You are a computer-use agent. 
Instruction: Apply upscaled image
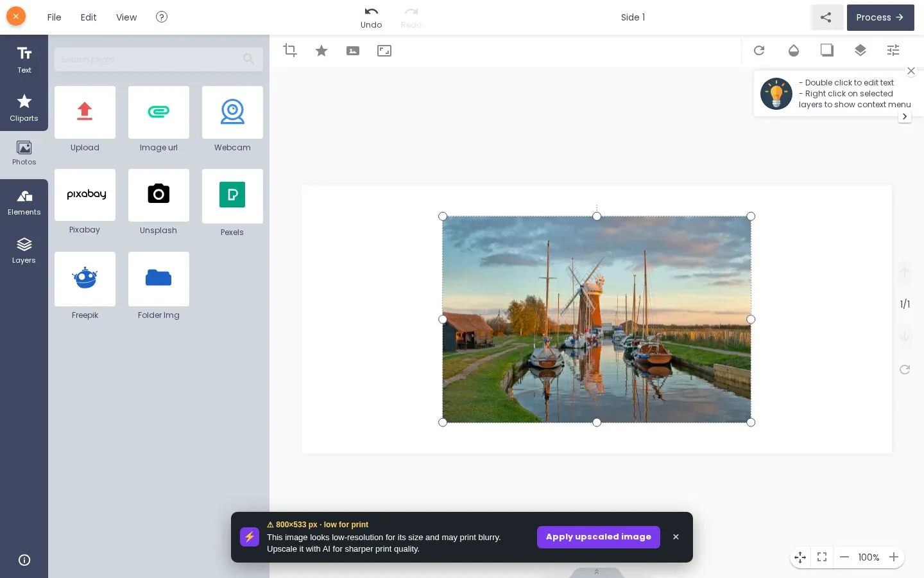coord(599,537)
